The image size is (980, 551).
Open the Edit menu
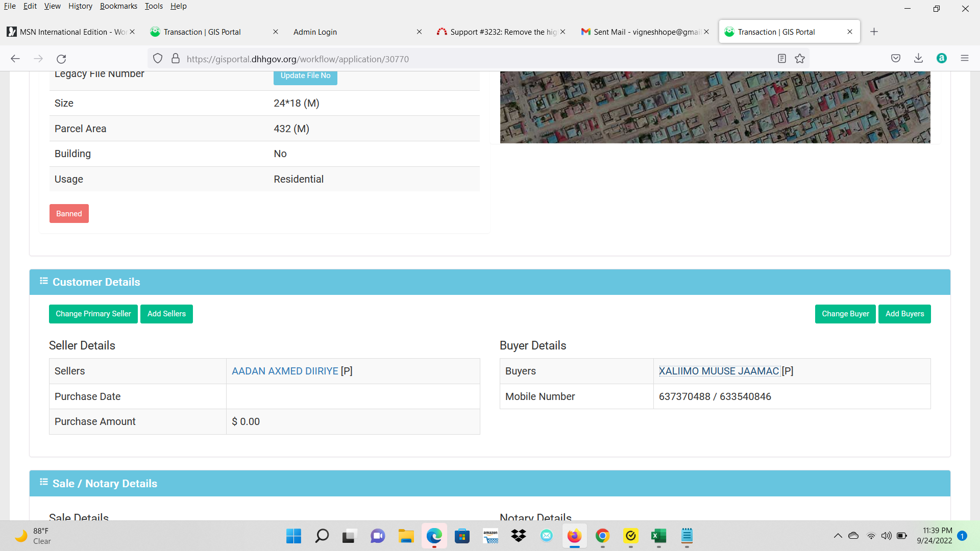click(30, 6)
